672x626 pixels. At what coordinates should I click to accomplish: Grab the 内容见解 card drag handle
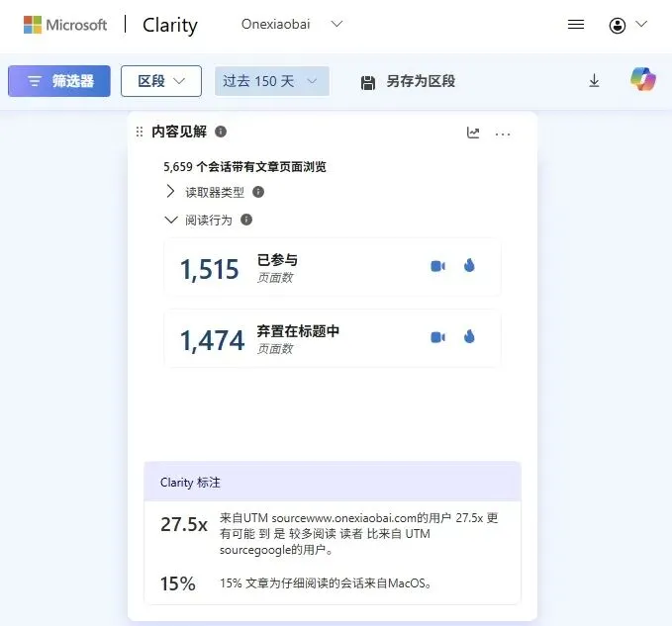tap(140, 132)
